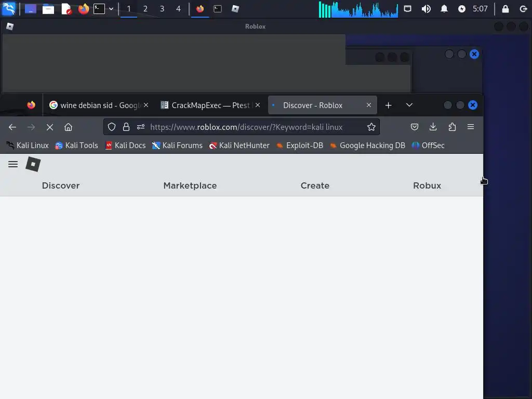Expand the list all tabs chevron

(409, 105)
